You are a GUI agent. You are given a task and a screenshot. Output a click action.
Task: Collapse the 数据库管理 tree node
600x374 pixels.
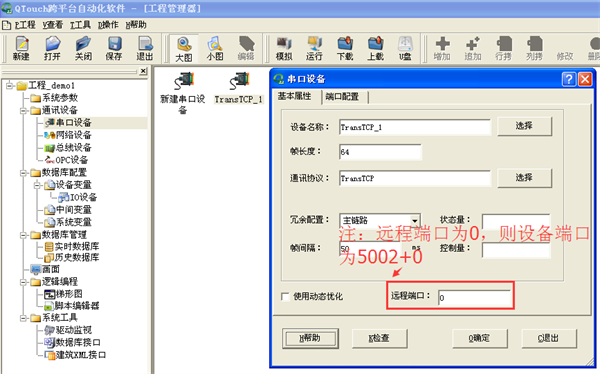click(23, 235)
